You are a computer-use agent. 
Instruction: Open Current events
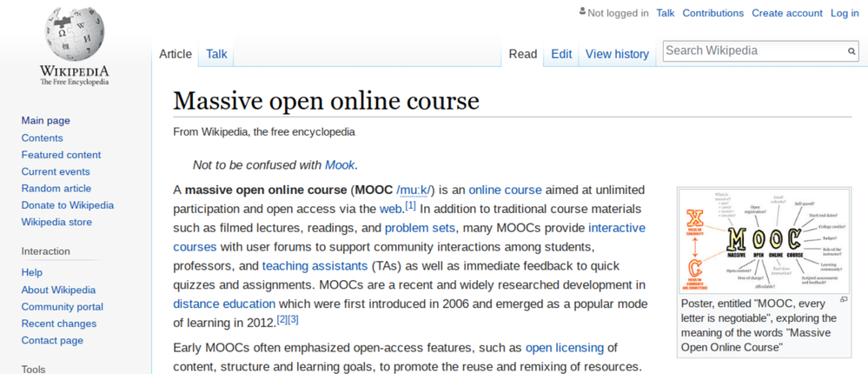coord(56,171)
